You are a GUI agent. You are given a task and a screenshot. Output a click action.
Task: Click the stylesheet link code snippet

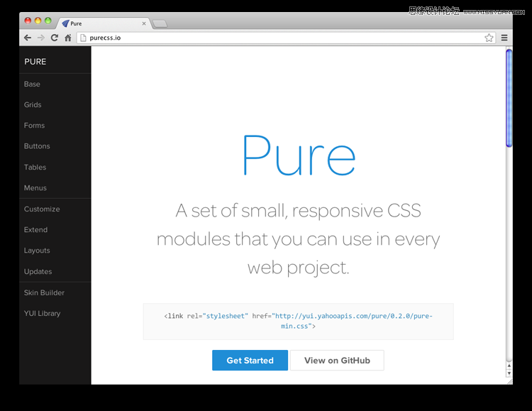[298, 322]
